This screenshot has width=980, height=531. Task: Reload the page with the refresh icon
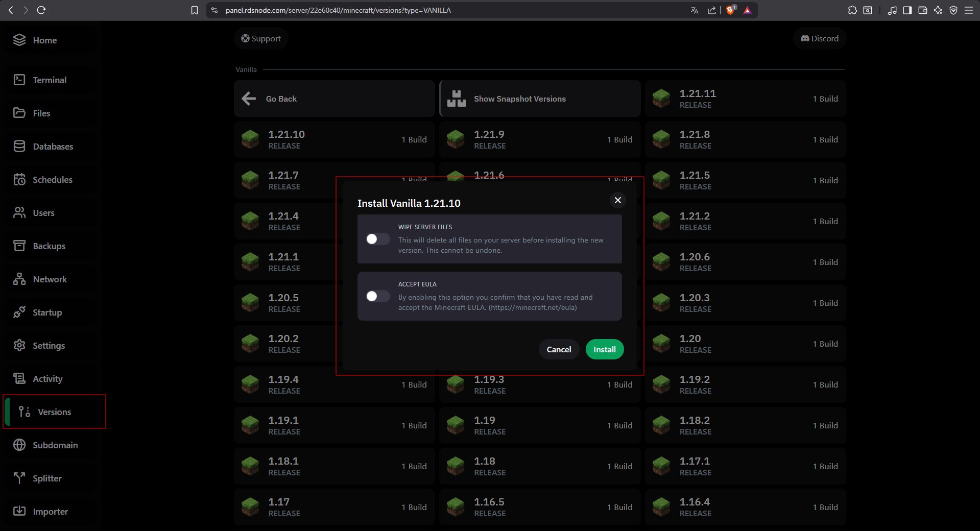click(x=41, y=10)
